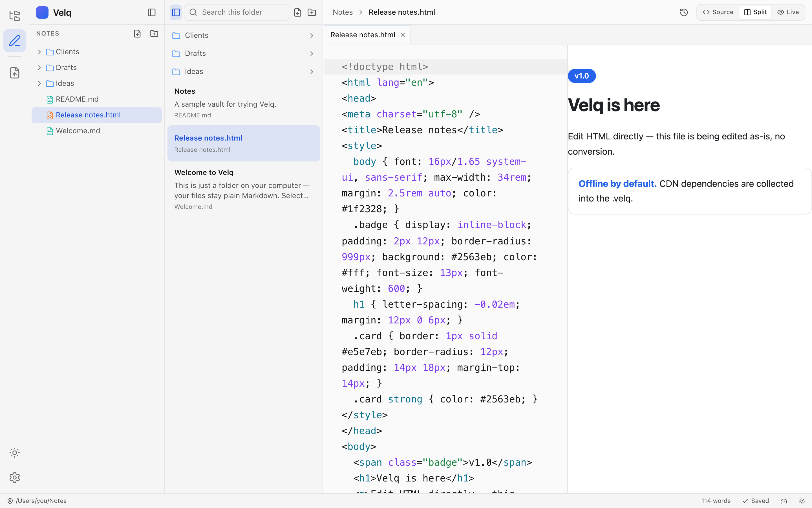Click the Velq app logo

click(x=42, y=12)
